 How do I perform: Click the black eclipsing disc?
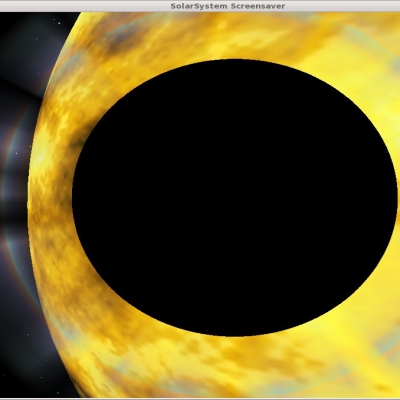235,197
